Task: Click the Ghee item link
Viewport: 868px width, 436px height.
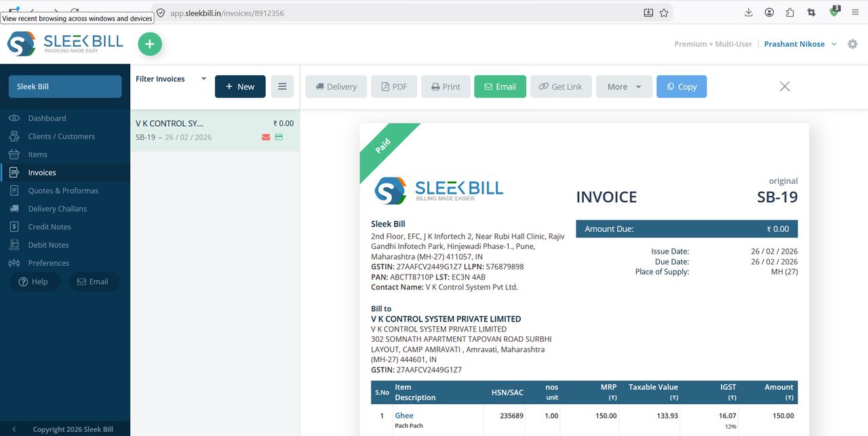Action: 404,416
